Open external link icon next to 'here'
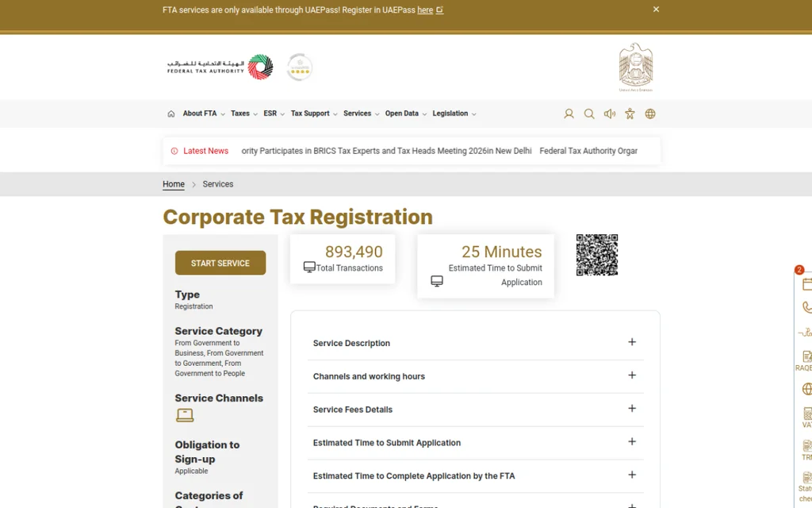The height and width of the screenshot is (508, 812). 439,10
